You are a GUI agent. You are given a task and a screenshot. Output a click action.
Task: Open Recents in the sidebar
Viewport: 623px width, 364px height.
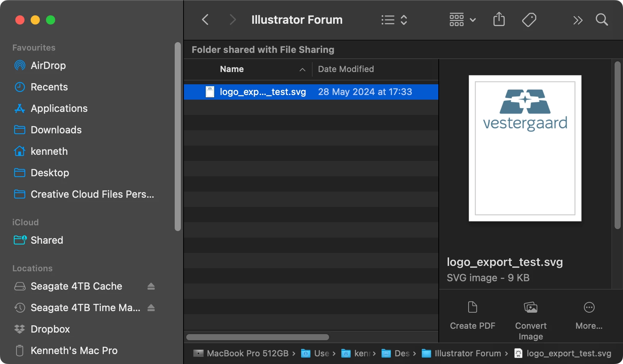coord(41,87)
